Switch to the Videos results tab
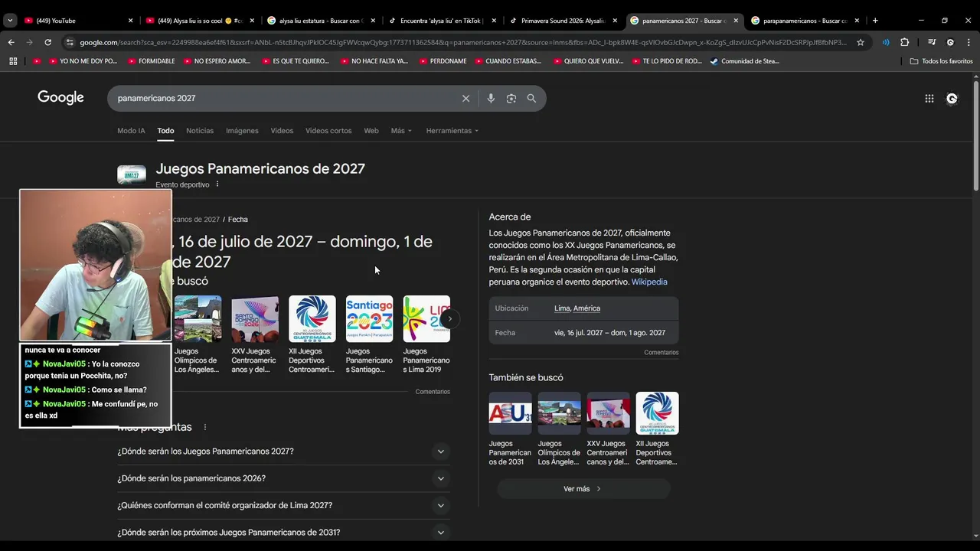Viewport: 980px width, 551px height. coord(282,131)
